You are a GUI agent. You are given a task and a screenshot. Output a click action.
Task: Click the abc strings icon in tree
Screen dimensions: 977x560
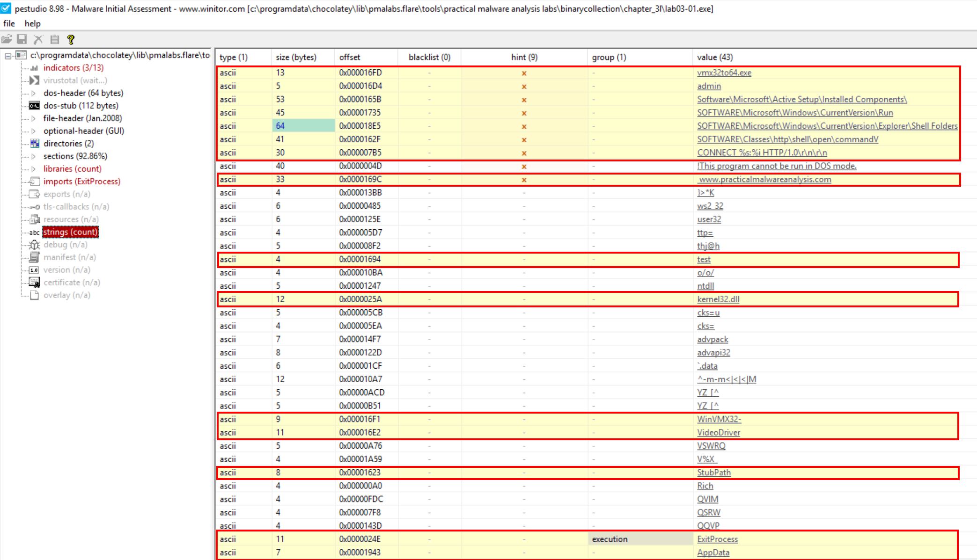tap(34, 232)
